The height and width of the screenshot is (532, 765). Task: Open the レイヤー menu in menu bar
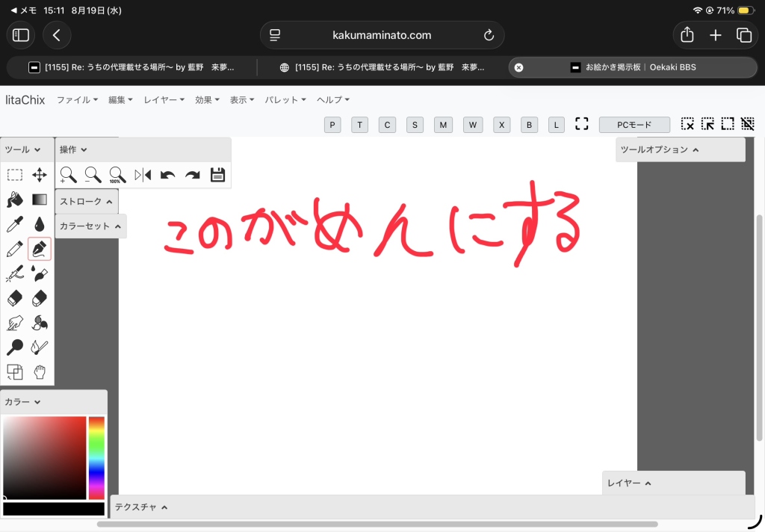tap(164, 99)
